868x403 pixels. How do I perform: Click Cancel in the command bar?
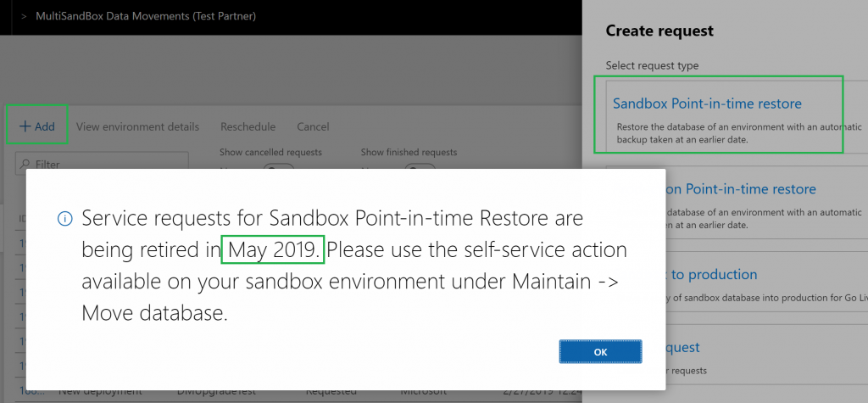point(313,126)
